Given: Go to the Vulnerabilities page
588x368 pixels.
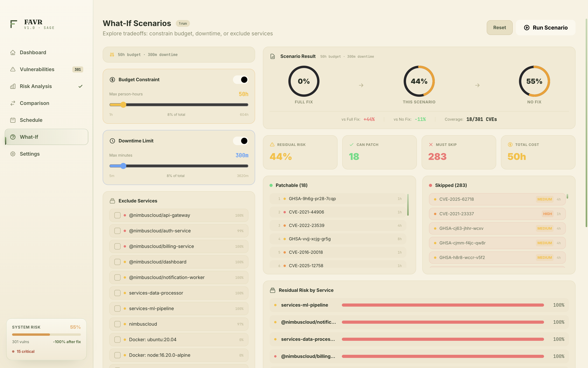Looking at the screenshot, I should pos(37,69).
